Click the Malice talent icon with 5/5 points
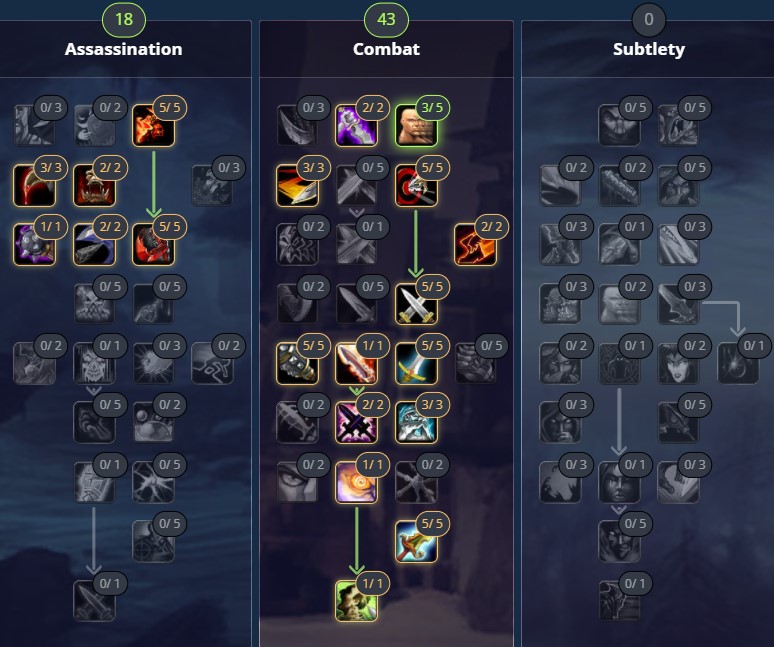 (154, 125)
